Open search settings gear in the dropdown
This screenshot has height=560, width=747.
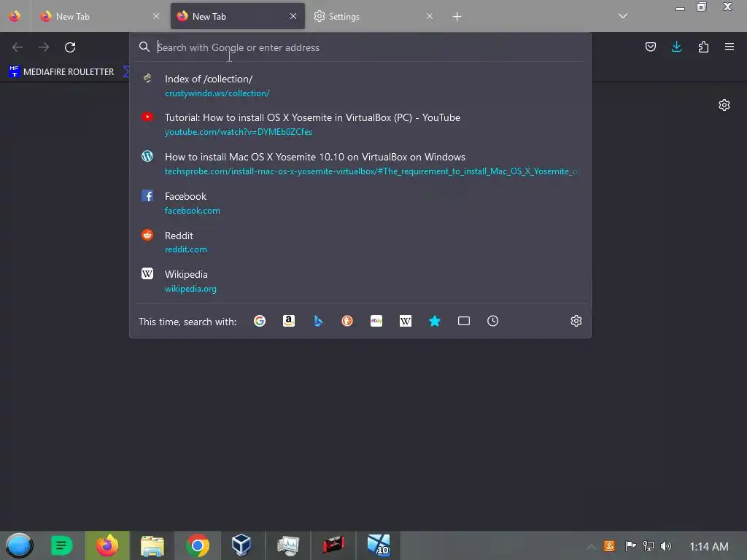coord(576,321)
